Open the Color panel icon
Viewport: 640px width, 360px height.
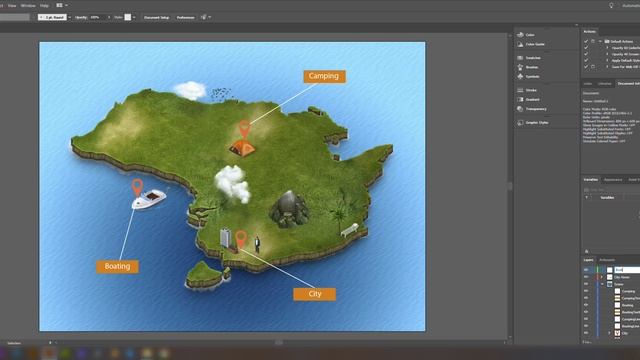tap(520, 35)
